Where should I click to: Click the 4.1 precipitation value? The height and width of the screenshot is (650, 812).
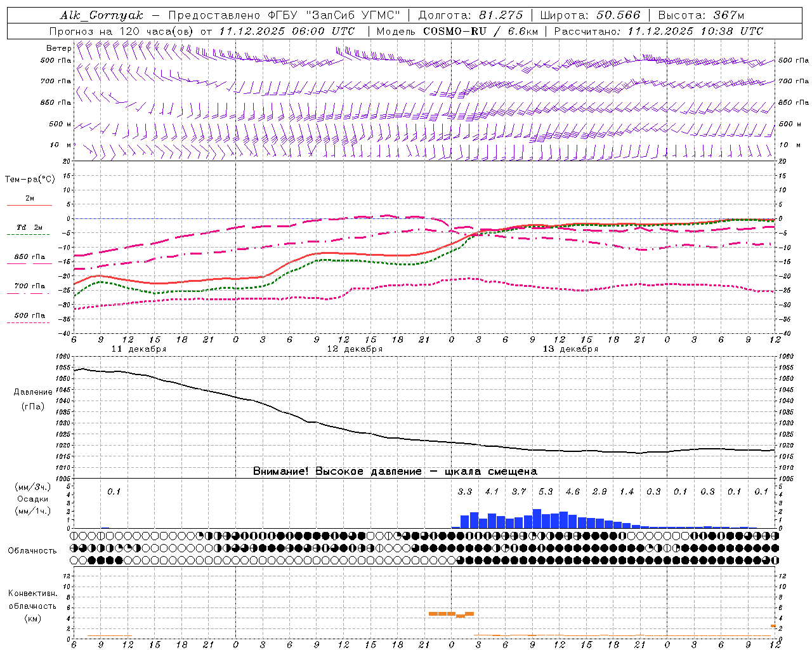tap(492, 491)
